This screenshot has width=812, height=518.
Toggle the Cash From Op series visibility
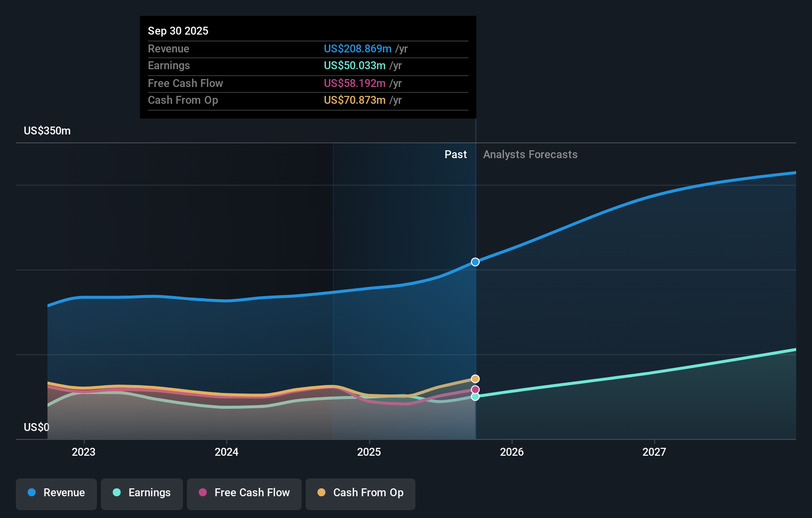(360, 493)
